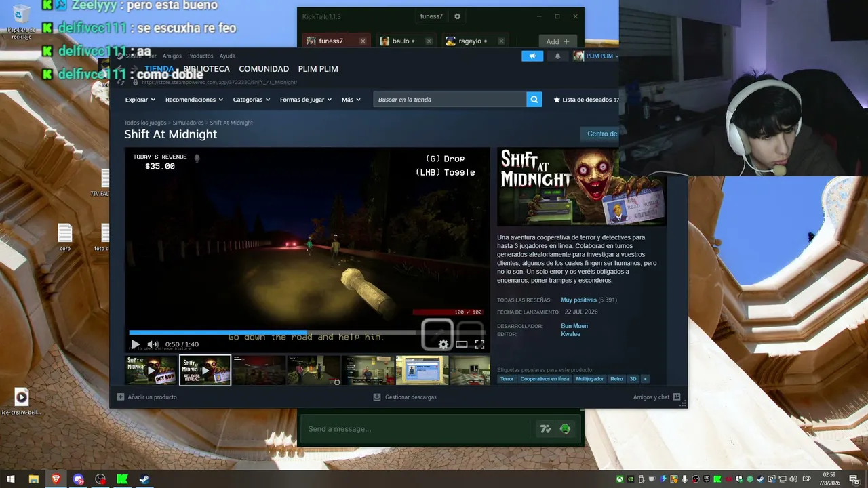Switch to baulo chat tab in KickTalk
Viewport: 868px width, 488px height.
tap(400, 41)
